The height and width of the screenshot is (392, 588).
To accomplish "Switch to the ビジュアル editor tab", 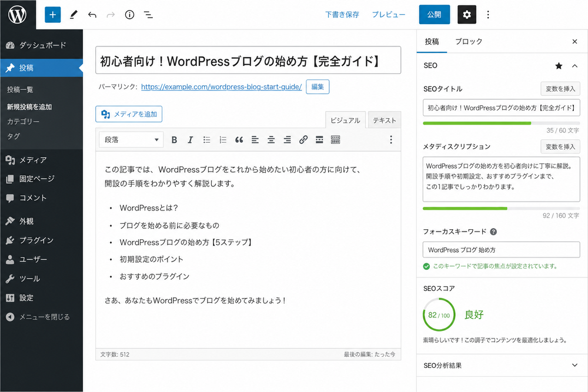I will 345,120.
